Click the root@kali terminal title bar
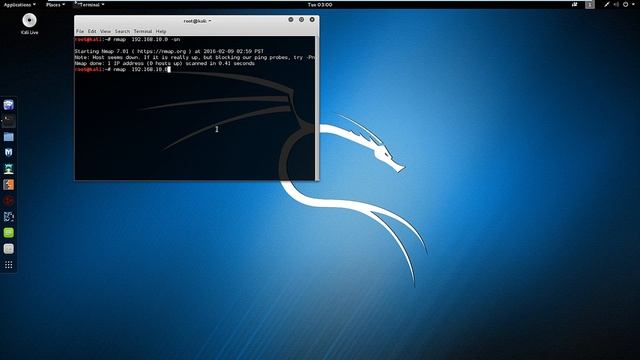Viewport: 640px width, 360px height. pyautogui.click(x=197, y=21)
